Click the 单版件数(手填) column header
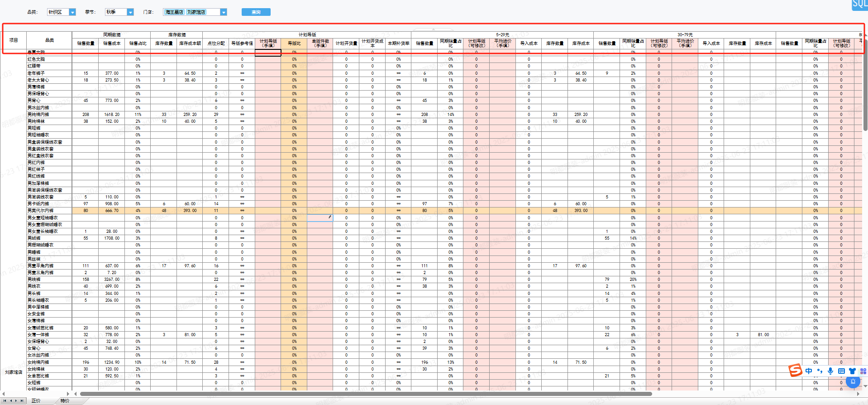This screenshot has width=868, height=405. click(320, 43)
